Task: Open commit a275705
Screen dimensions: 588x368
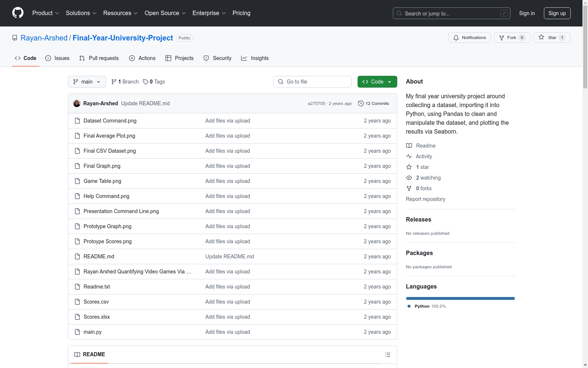Action: (316, 103)
